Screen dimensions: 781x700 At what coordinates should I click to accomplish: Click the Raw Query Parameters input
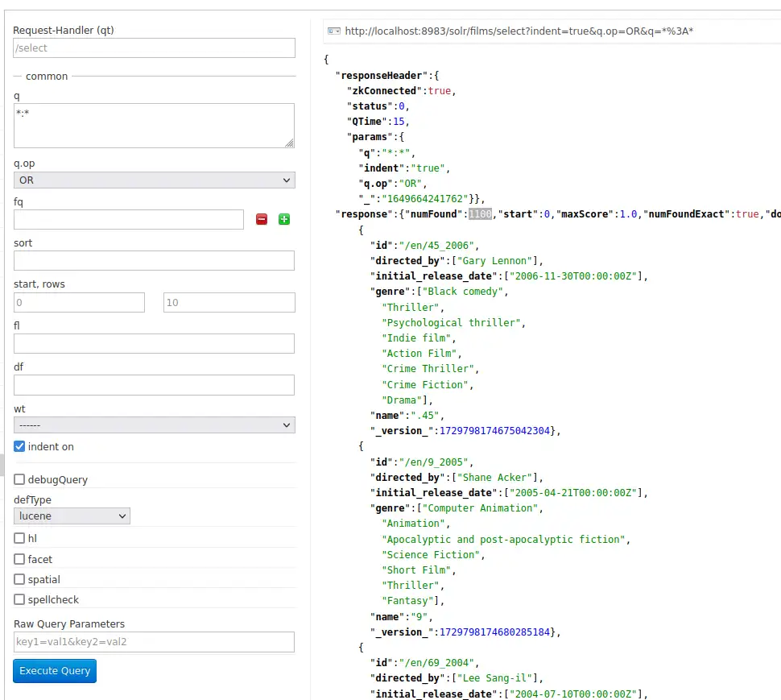click(x=154, y=642)
